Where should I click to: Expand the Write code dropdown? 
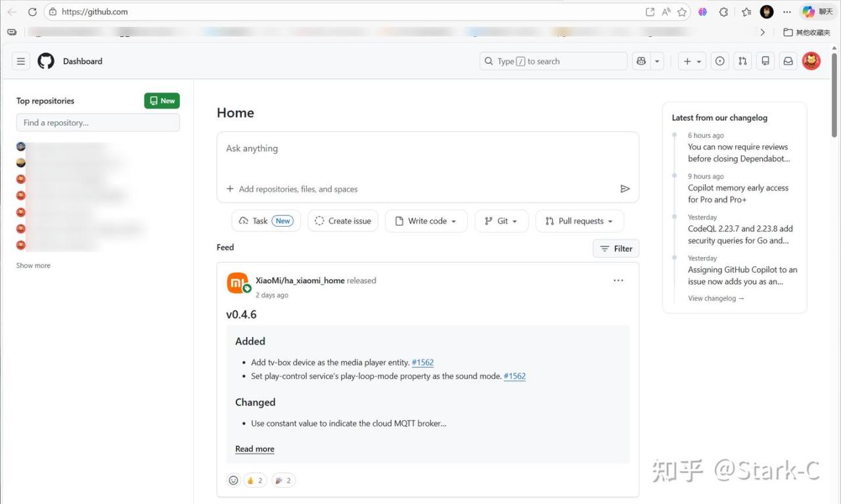pyautogui.click(x=426, y=221)
